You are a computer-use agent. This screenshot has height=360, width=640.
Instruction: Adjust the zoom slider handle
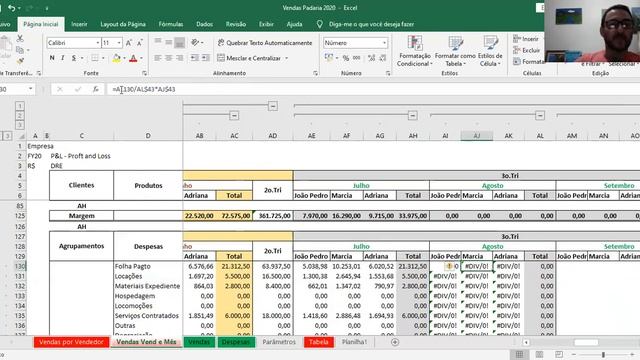[x=603, y=355]
